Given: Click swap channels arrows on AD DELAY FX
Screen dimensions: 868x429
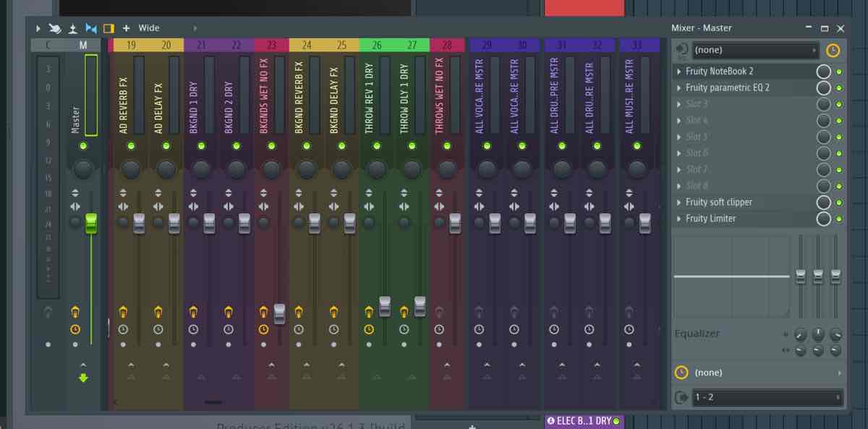Looking at the screenshot, I should 158,207.
